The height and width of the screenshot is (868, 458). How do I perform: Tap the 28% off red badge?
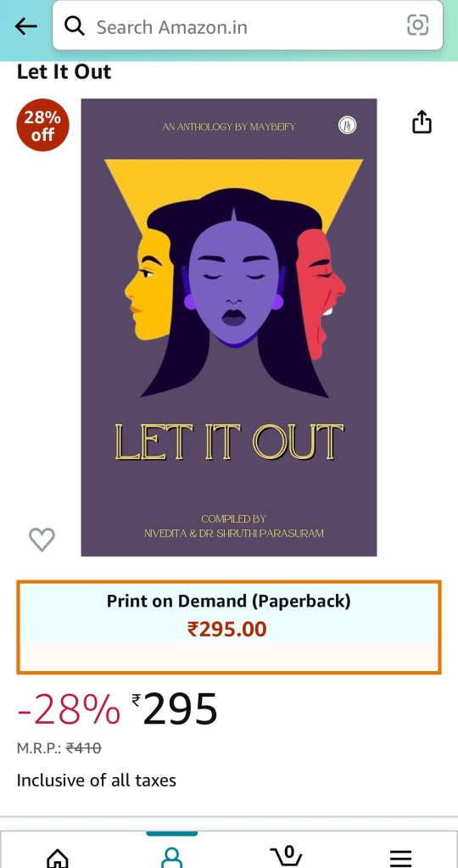[x=43, y=125]
